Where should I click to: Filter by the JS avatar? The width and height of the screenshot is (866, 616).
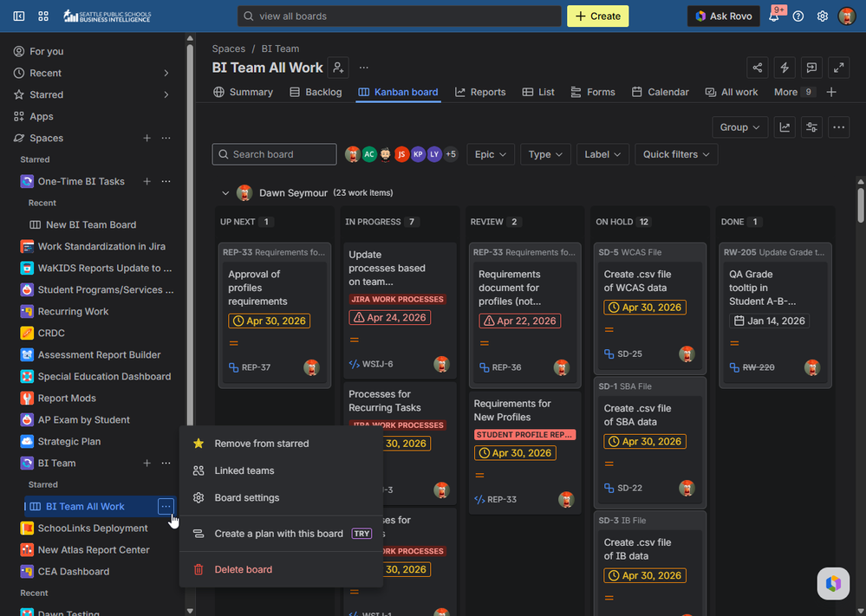click(x=401, y=154)
